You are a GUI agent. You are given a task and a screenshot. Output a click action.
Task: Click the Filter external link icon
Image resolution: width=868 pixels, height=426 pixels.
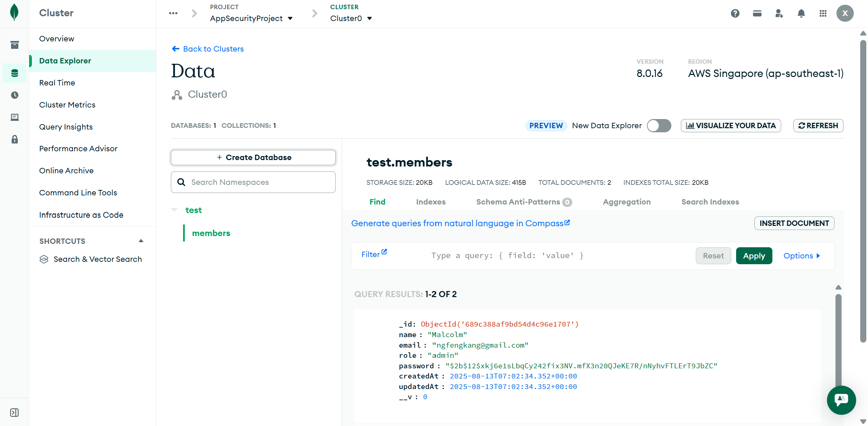pos(384,252)
